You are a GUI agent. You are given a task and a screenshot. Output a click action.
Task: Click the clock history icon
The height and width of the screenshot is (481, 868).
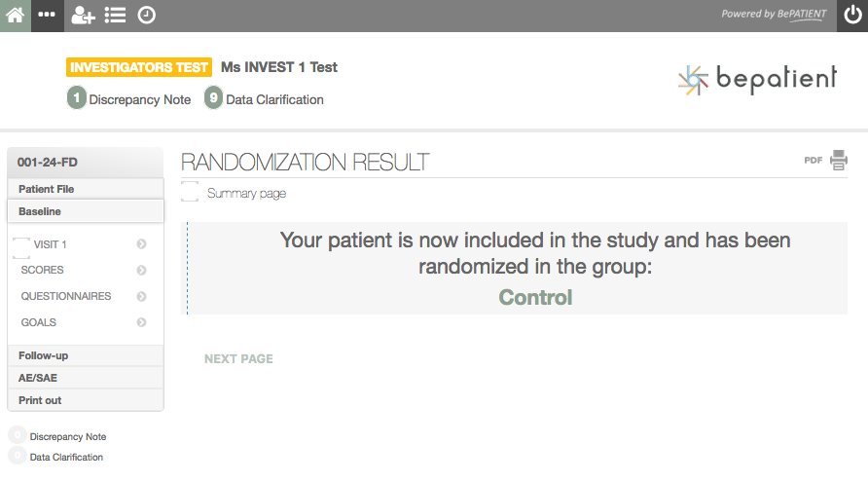pos(146,16)
